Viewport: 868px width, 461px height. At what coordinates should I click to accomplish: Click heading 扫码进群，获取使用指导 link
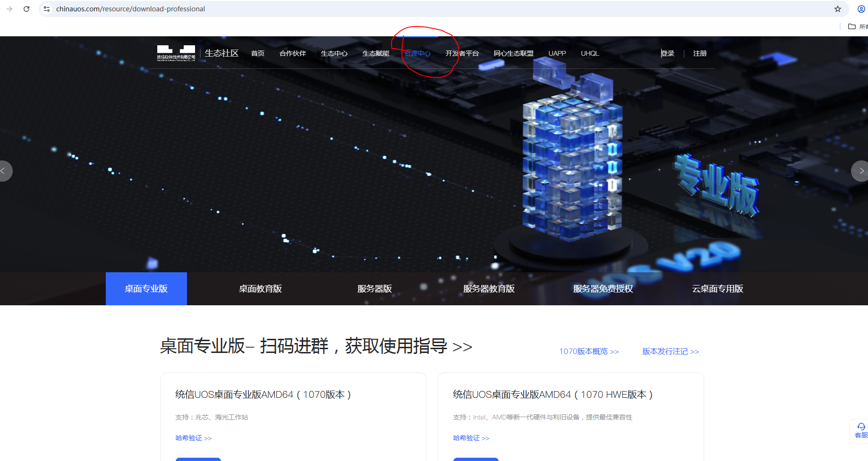point(366,346)
